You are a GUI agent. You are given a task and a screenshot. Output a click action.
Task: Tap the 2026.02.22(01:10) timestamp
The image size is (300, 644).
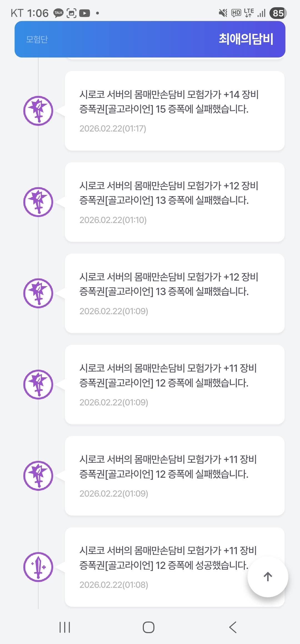coord(113,220)
